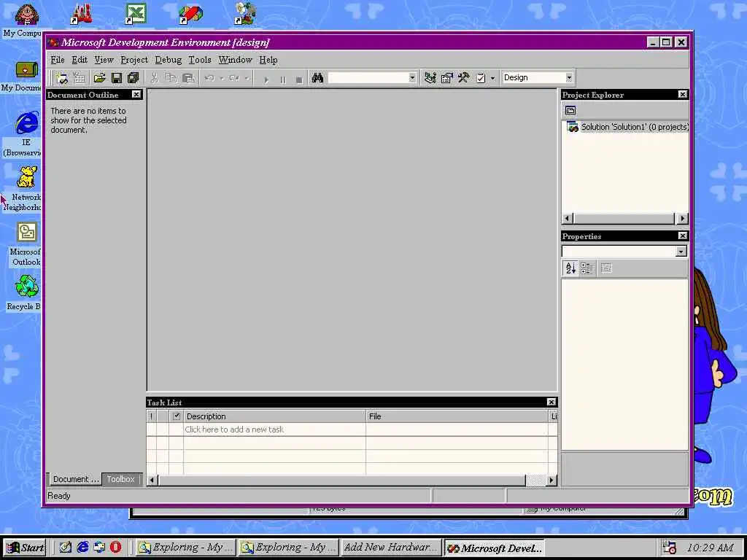Switch to Add New Hardware taskbar button

coord(390,547)
